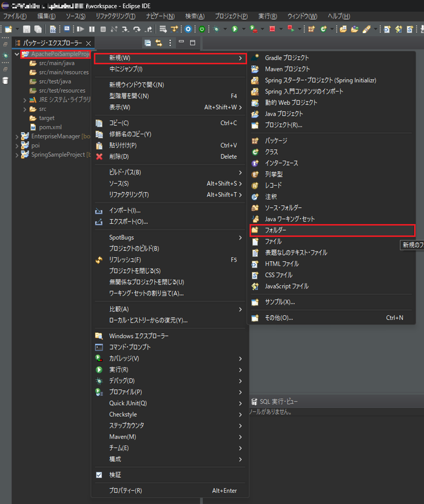
Task: Click the Debug bug toolbar icon
Action: [x=216, y=29]
